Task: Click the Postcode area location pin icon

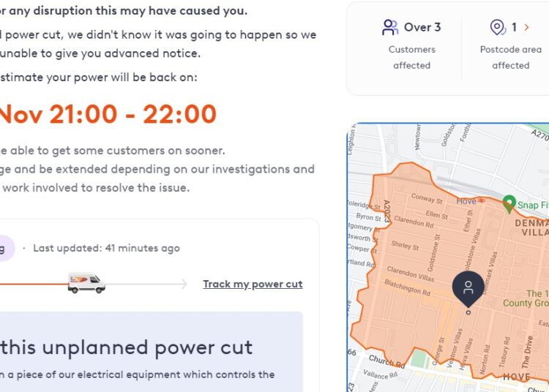Action: pos(498,28)
